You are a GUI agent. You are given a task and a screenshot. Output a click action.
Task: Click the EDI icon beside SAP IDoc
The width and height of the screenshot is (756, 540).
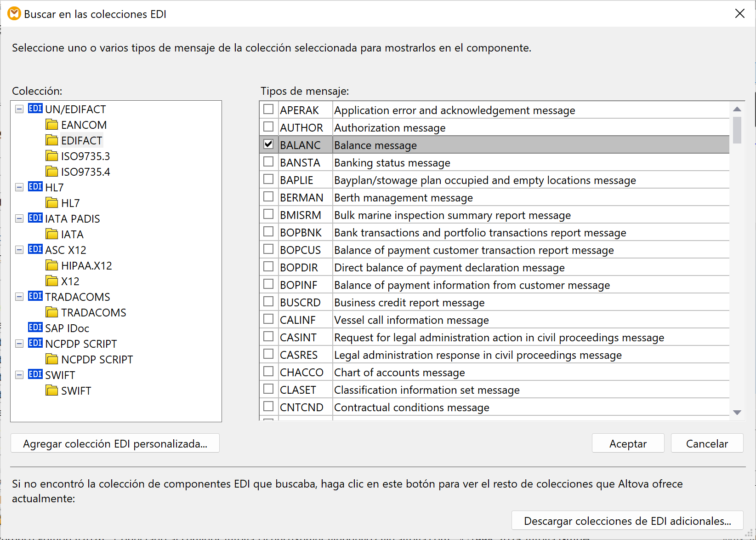click(x=35, y=327)
